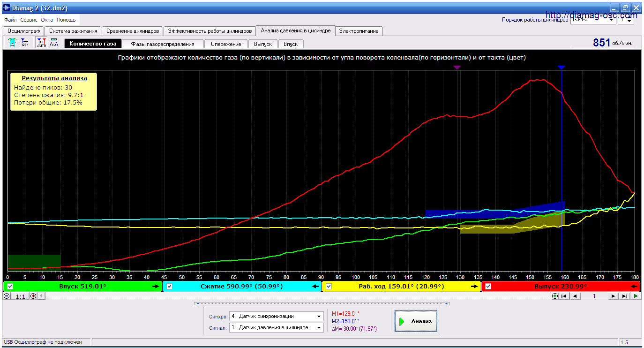Click the arrow icon on the Раб. ход bar

(x=474, y=286)
